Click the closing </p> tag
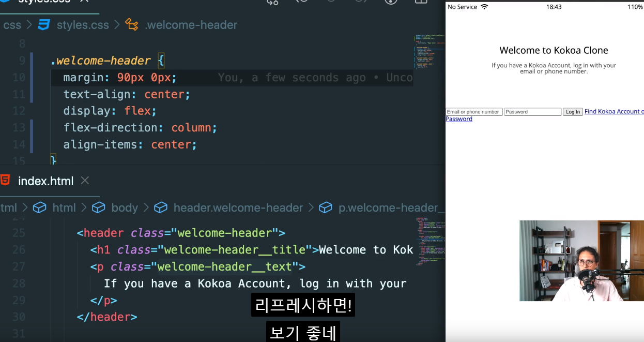Viewport: 644px width, 342px height. click(104, 300)
